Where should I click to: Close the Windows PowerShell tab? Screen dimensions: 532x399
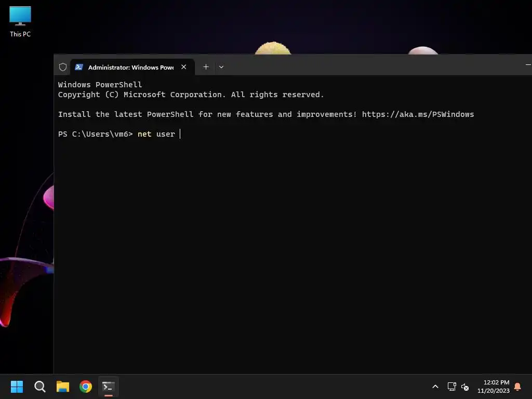183,67
